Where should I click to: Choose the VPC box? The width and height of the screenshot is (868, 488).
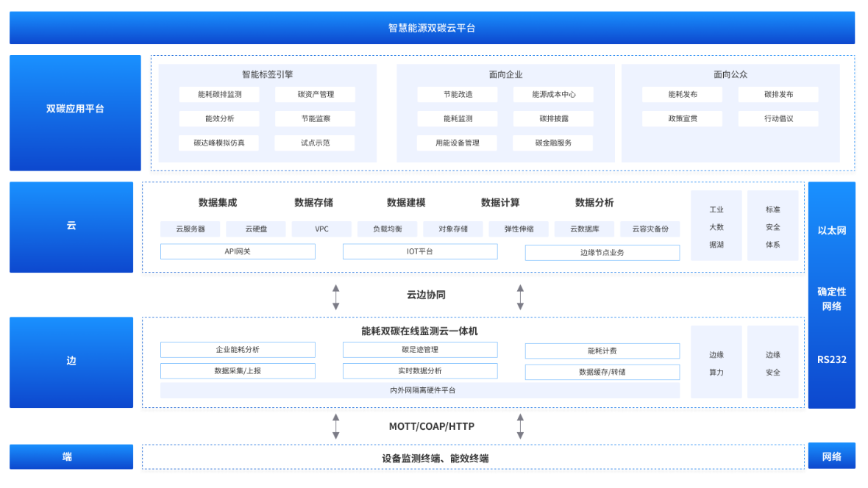[321, 229]
